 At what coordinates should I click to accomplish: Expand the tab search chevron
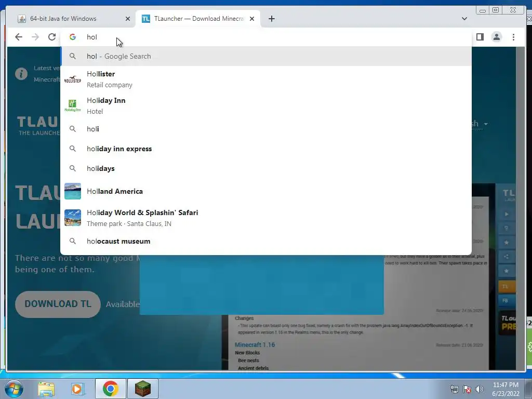coord(464,19)
